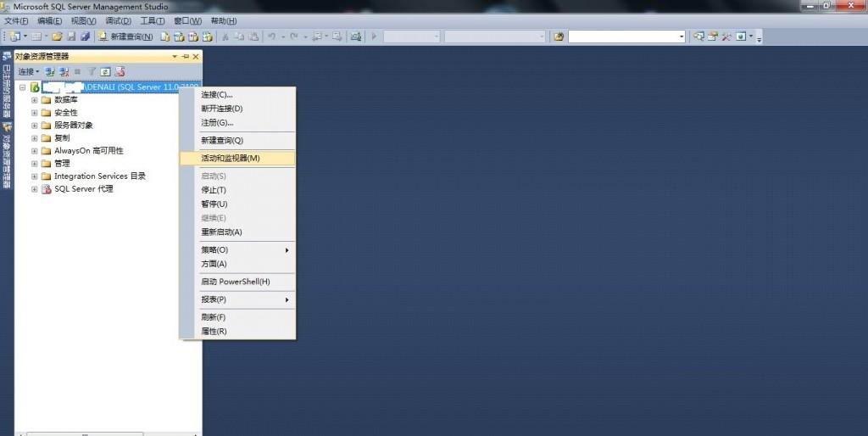Viewport: 868px width, 436px height.
Task: Select SQL Server 代理 tree item
Action: 84,189
